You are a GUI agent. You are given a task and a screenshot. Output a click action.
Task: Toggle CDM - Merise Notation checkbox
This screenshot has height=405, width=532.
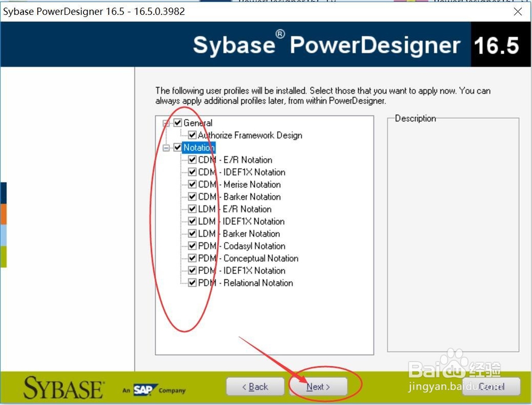(192, 184)
